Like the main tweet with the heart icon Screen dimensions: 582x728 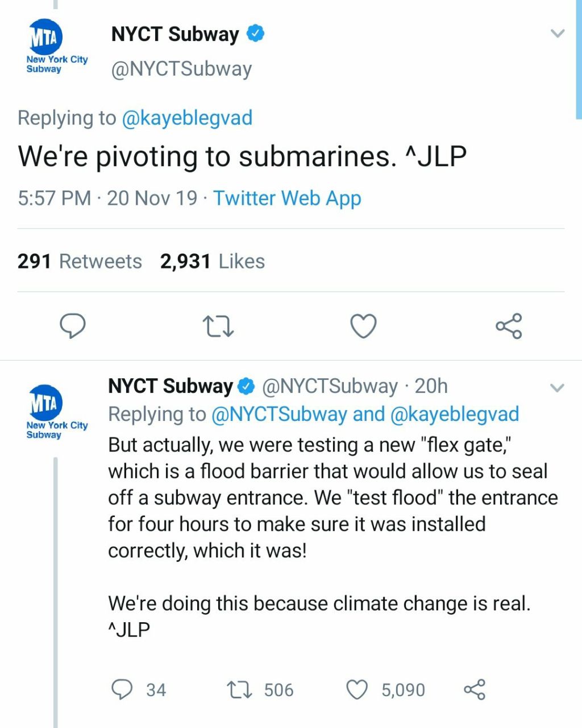[363, 326]
